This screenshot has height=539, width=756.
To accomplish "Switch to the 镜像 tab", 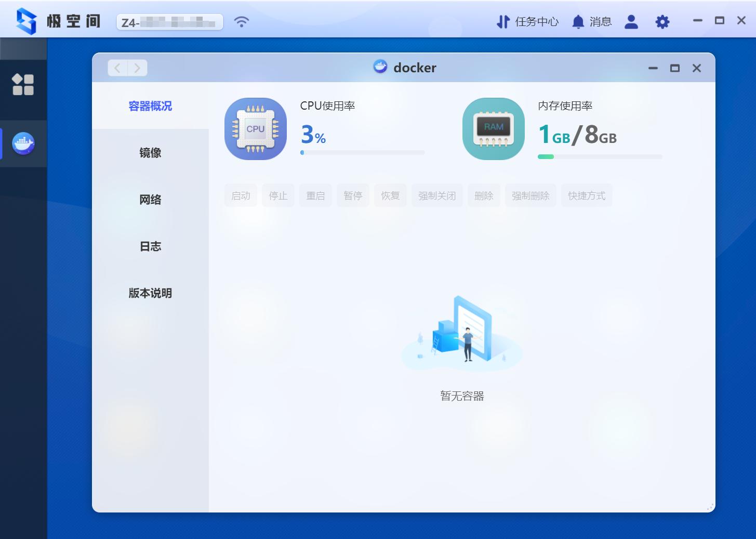I will tap(150, 153).
